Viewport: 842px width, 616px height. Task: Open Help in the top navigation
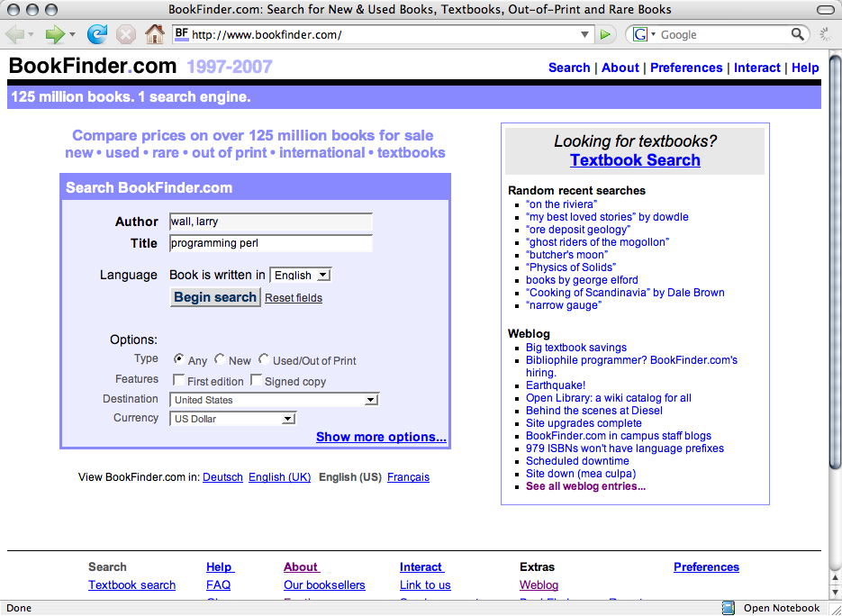pyautogui.click(x=805, y=68)
